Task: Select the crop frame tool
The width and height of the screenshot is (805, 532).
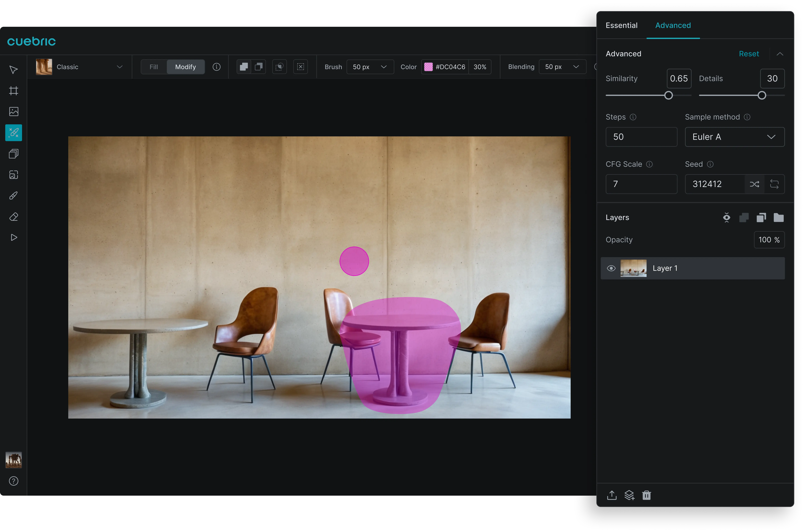Action: [x=14, y=91]
